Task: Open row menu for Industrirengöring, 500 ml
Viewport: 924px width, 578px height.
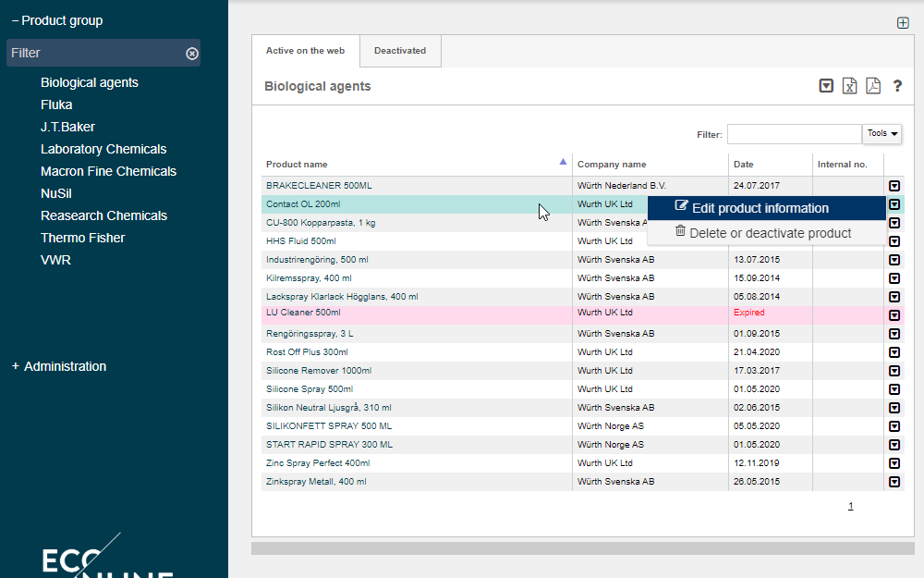Action: click(894, 260)
